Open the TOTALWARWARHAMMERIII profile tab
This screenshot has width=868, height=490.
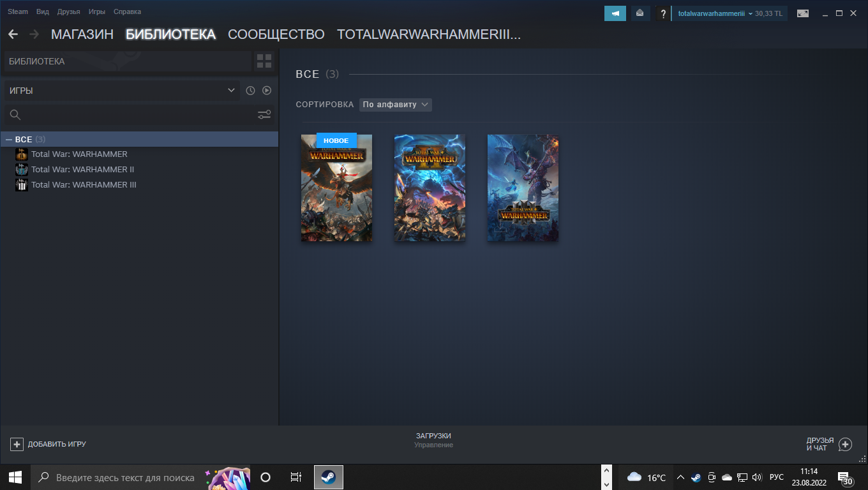tap(429, 34)
